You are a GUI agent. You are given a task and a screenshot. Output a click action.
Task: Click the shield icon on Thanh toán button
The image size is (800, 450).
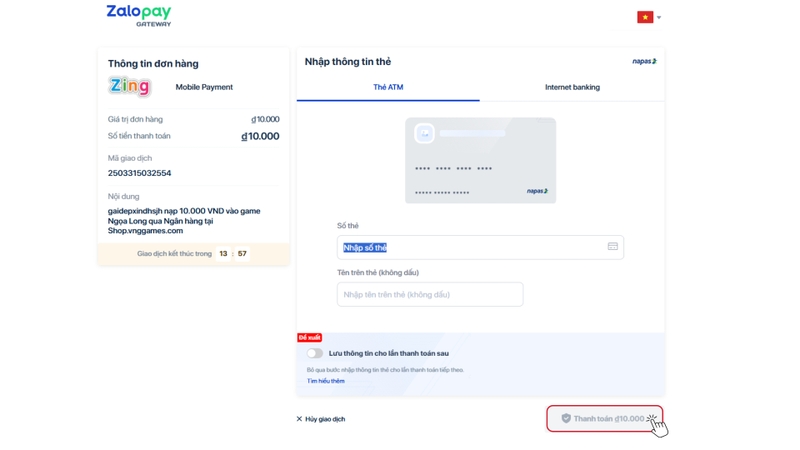tap(566, 419)
